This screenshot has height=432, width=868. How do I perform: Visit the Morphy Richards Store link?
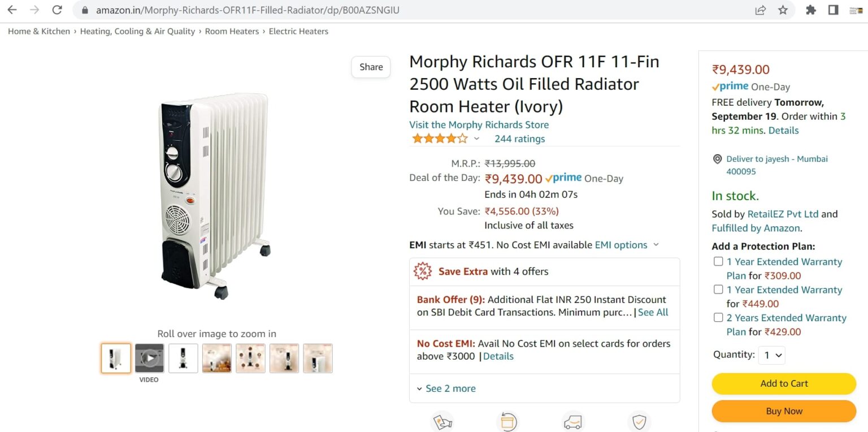pyautogui.click(x=479, y=124)
